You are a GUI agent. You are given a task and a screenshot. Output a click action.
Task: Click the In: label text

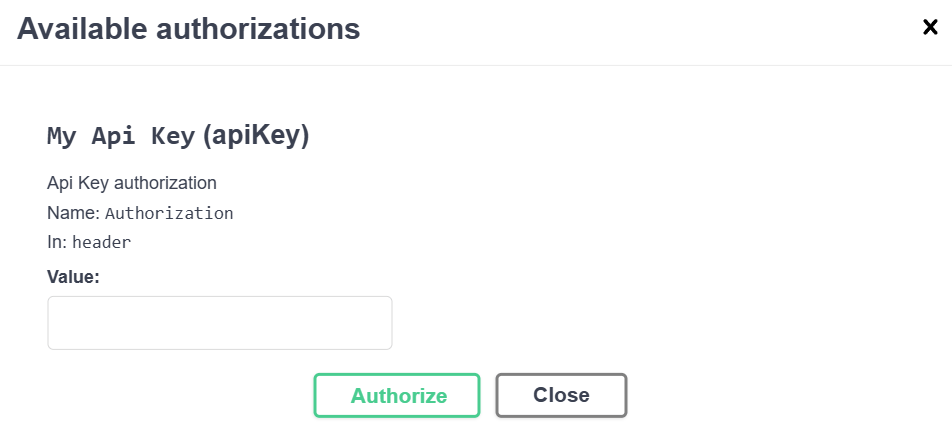(57, 242)
